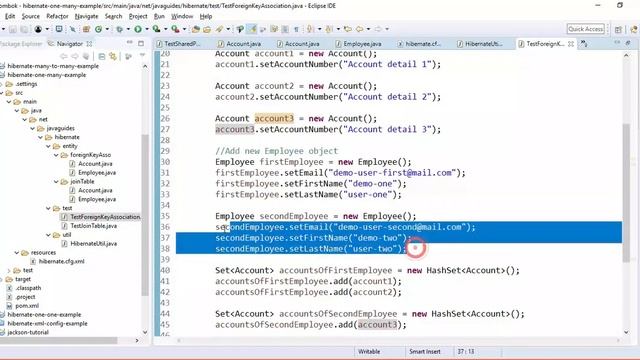Select hibernate-many-to-many-example project
The height and width of the screenshot is (360, 640).
pos(53,66)
